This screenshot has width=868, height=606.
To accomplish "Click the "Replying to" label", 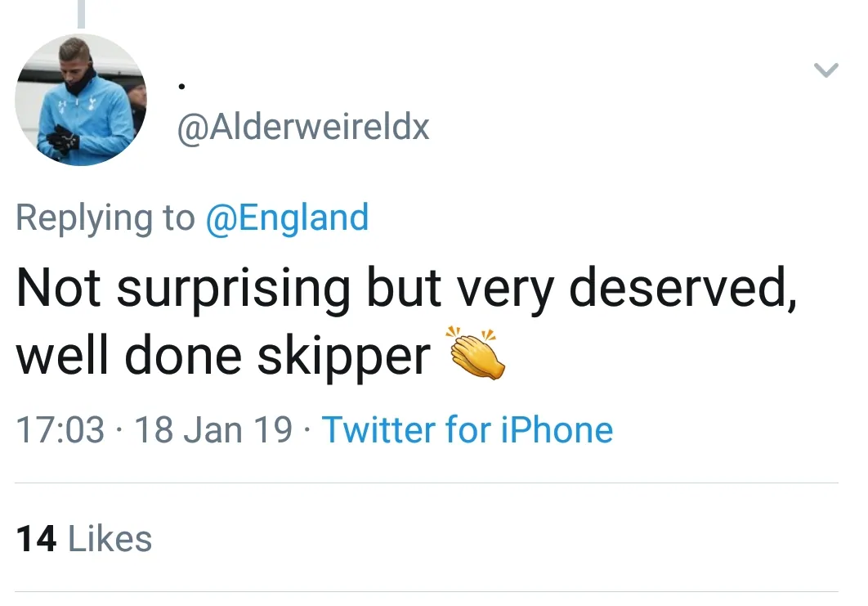I will 105,218.
